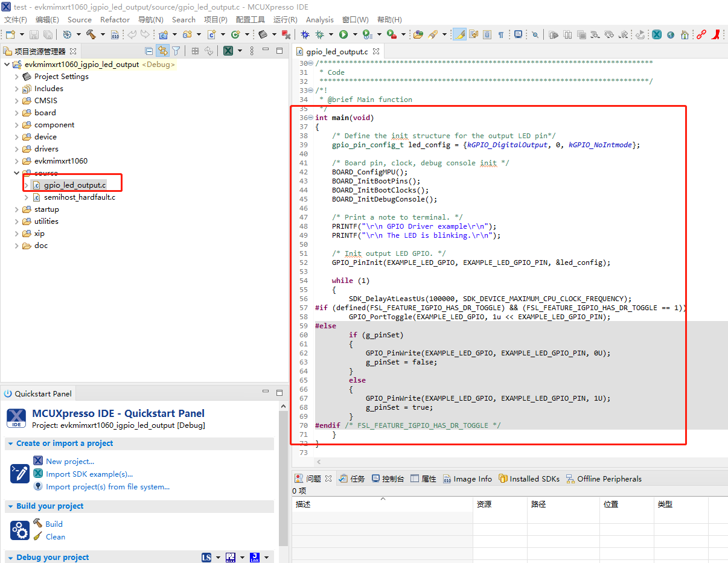Click the Open Task folder icon in toolbar
Screen dimensions: 728x563
(x=418, y=35)
